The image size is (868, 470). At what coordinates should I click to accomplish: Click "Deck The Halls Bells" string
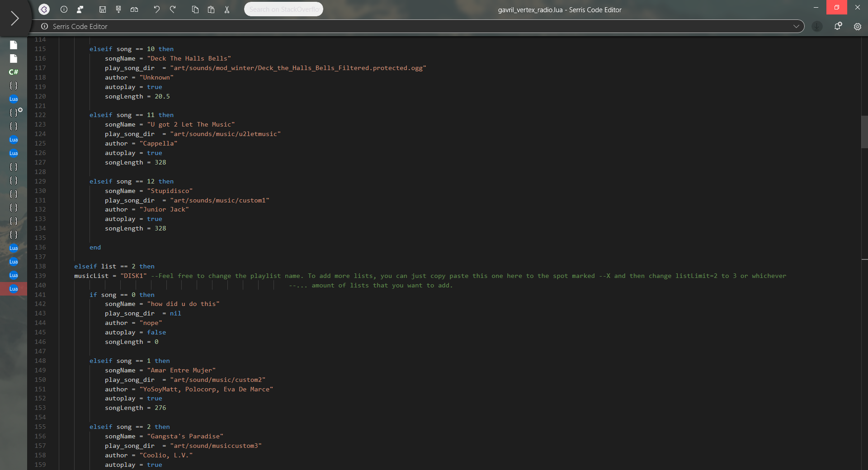coord(189,58)
